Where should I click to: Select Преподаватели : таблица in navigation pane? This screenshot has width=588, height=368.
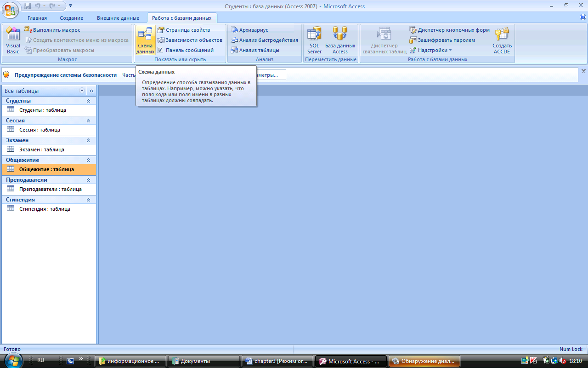[x=50, y=189]
